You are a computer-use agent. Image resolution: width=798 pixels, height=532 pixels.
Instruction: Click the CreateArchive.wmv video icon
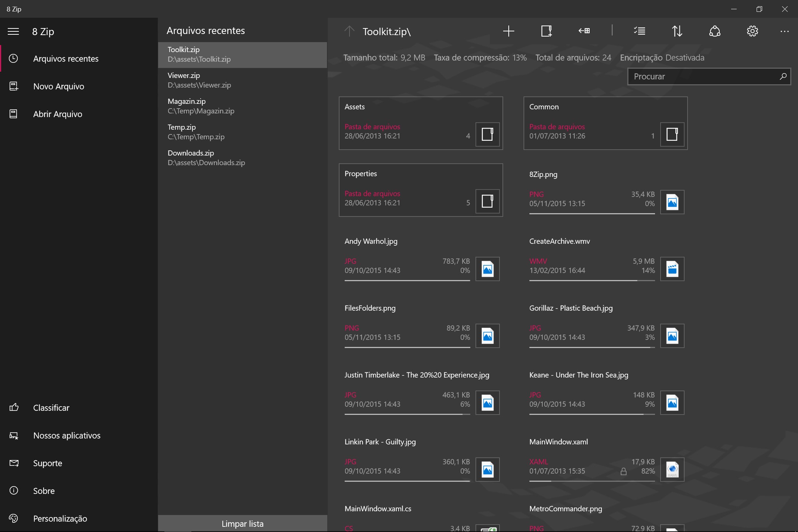coord(672,269)
